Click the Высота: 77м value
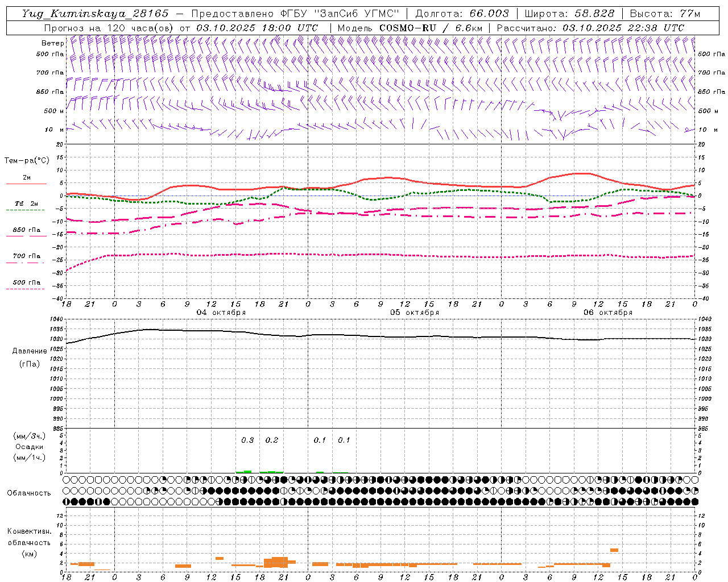The height and width of the screenshot is (582, 728). pyautogui.click(x=665, y=14)
